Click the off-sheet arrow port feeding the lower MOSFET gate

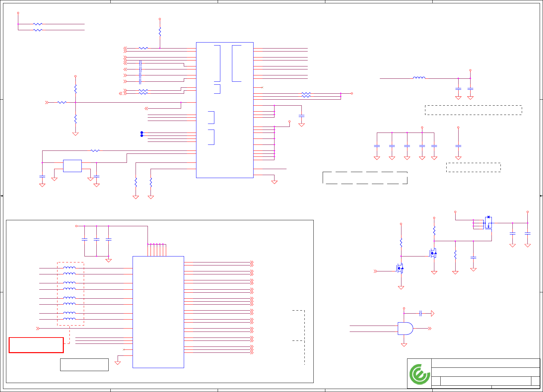coord(376,271)
